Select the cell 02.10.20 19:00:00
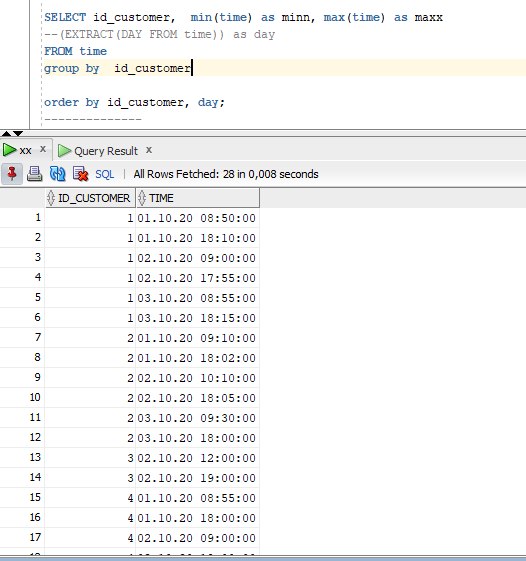 pos(197,478)
